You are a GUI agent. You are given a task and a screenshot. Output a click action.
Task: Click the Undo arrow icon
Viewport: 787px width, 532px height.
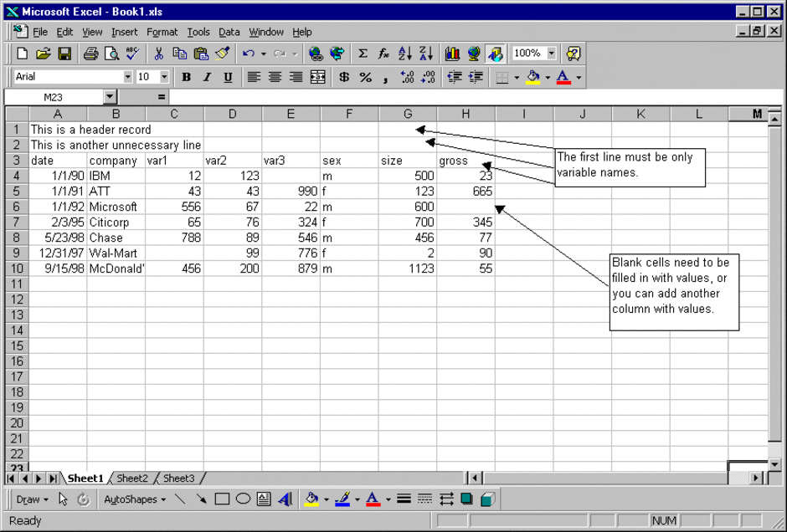pyautogui.click(x=248, y=54)
